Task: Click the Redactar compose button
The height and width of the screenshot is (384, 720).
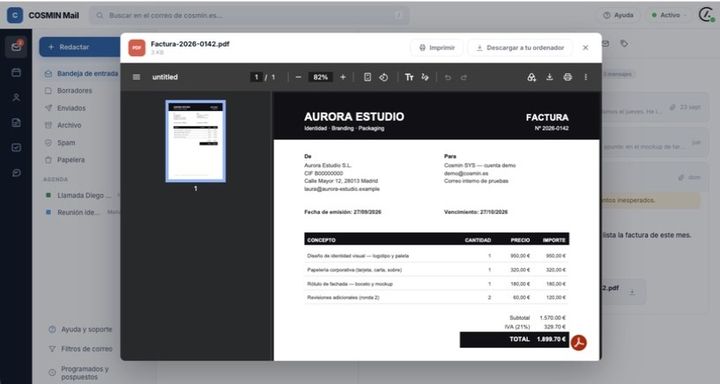Action: coord(80,47)
